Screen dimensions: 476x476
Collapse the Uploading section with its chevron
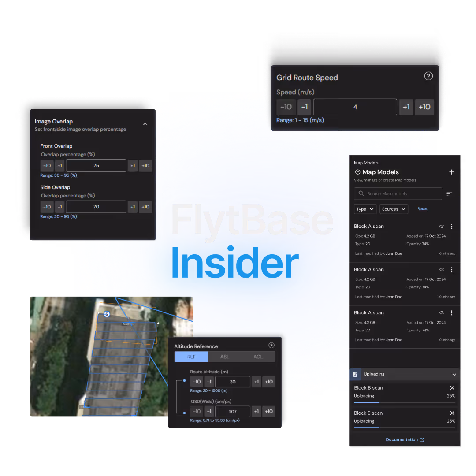click(454, 374)
